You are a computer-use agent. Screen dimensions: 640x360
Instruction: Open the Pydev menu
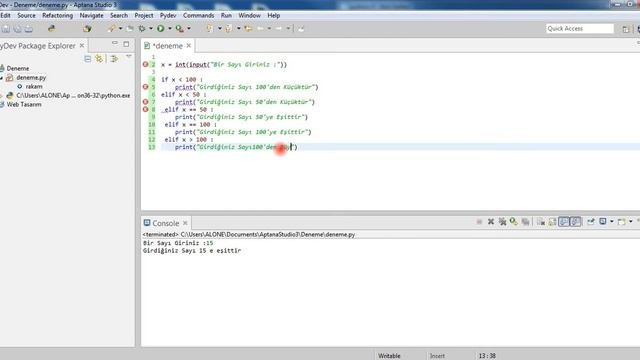click(168, 16)
